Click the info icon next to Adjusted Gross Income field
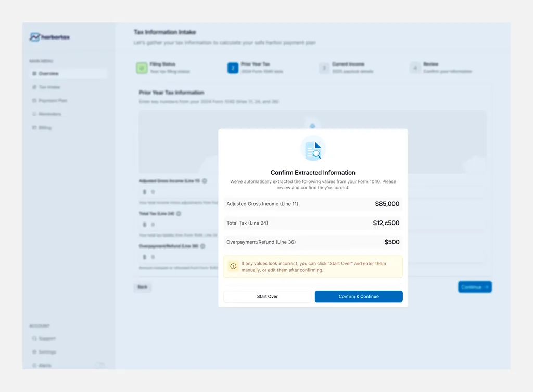The height and width of the screenshot is (392, 533). tap(205, 181)
